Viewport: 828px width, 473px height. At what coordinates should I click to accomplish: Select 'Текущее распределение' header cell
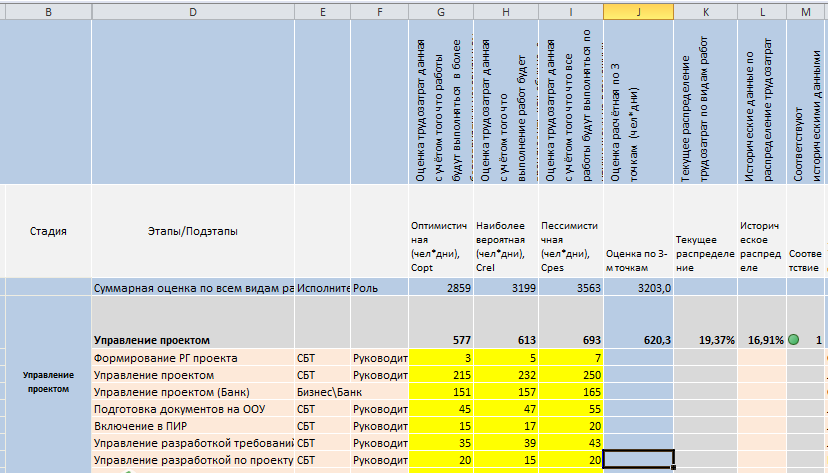coord(705,231)
